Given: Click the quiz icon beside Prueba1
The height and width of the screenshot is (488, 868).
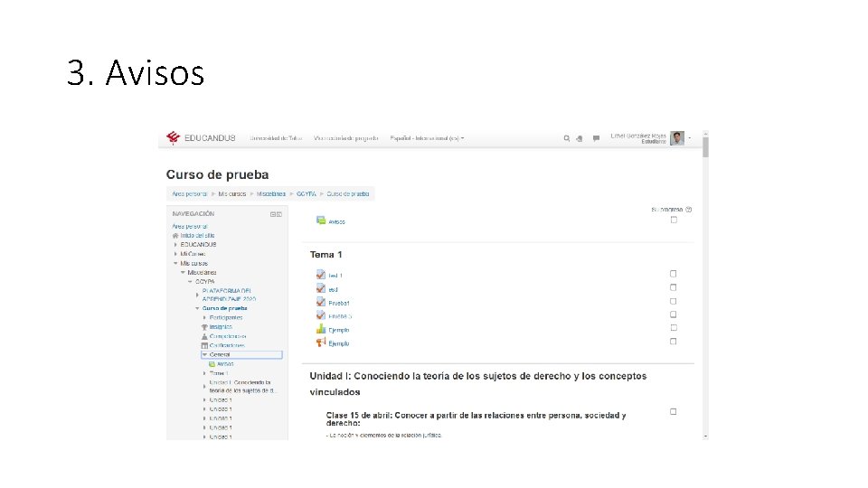Looking at the screenshot, I should point(321,302).
